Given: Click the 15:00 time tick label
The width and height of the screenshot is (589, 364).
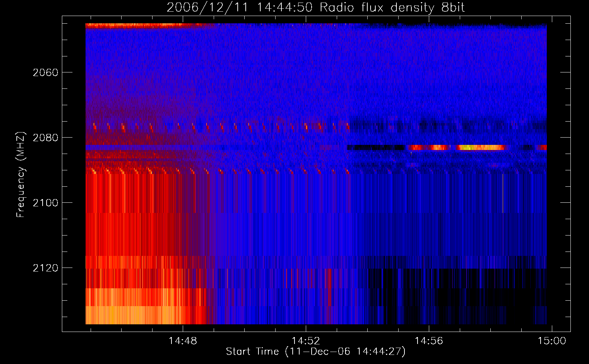Looking at the screenshot, I should click(x=552, y=341).
